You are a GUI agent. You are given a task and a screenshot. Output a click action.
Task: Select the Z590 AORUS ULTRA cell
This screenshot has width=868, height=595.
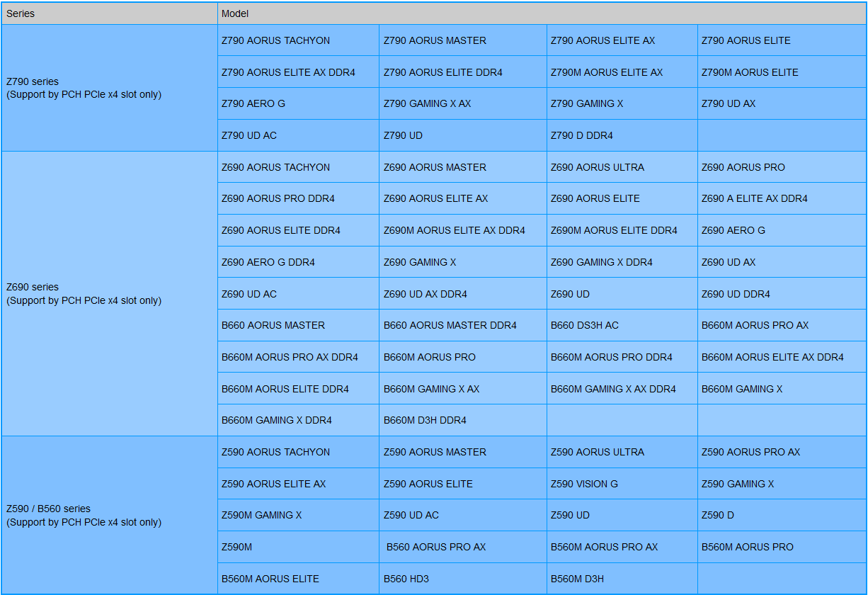click(622, 452)
